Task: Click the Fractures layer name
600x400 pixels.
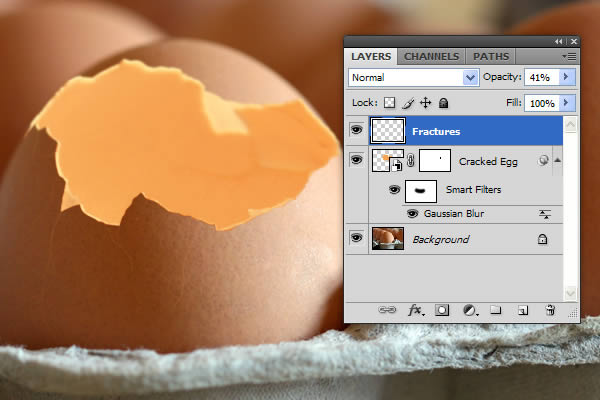Action: pos(436,132)
